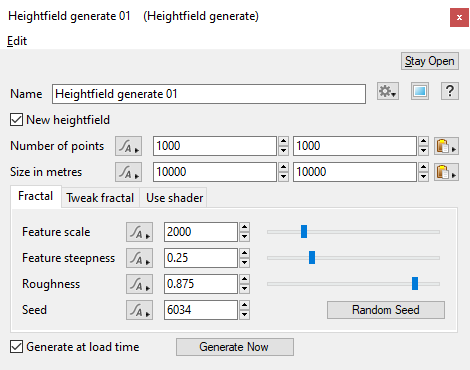Click the Roughness value field
The height and width of the screenshot is (370, 470).
[x=201, y=284]
